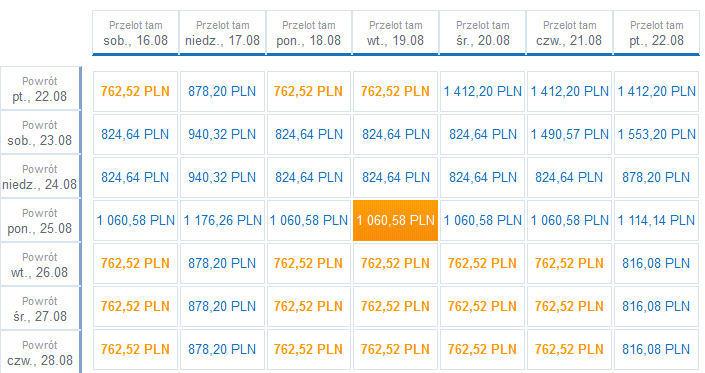Select return row header czw., 28.08

(40, 352)
